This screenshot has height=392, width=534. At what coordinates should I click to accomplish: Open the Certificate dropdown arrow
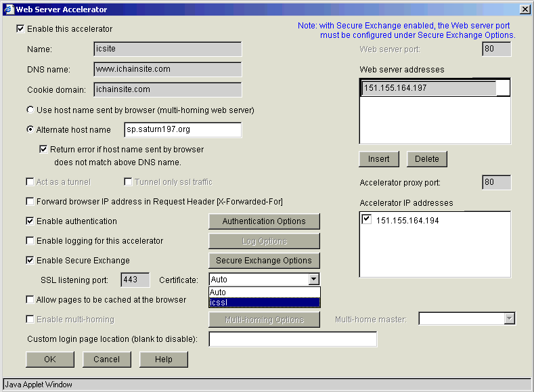click(x=313, y=279)
